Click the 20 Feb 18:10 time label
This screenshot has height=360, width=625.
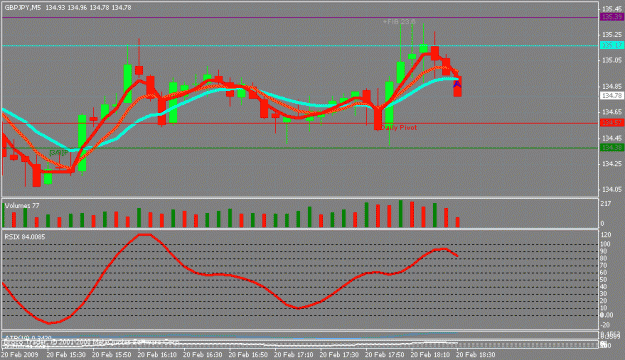pyautogui.click(x=429, y=354)
